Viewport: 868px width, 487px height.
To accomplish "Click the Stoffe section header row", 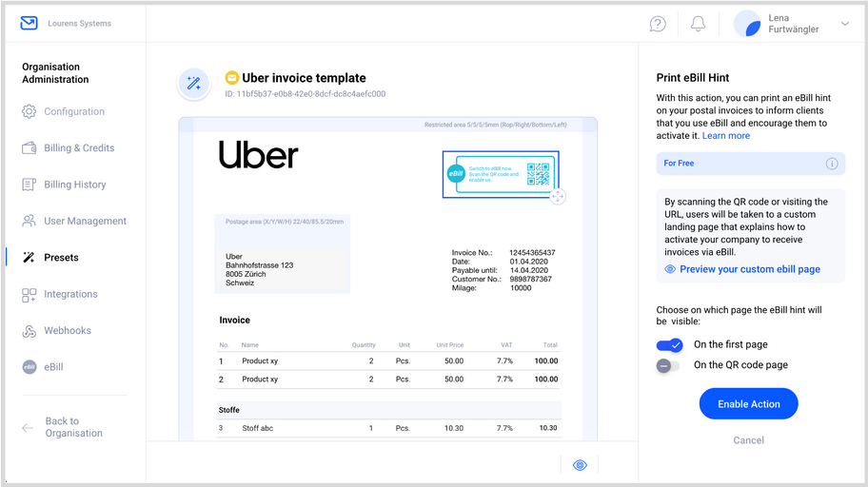I will pyautogui.click(x=389, y=410).
